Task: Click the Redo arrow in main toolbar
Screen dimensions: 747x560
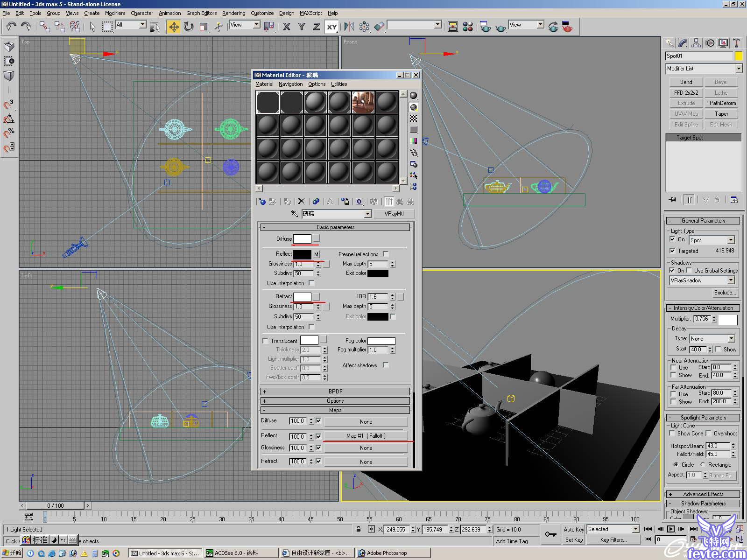Action: click(26, 27)
